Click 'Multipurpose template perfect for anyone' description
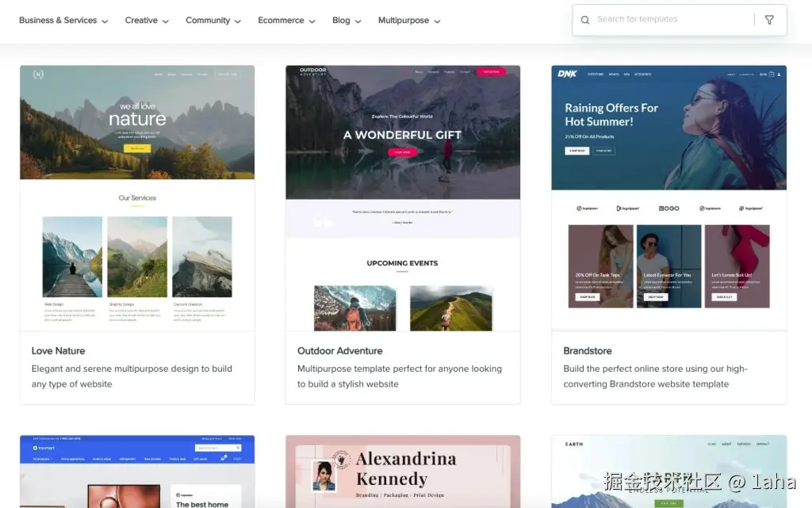 400,376
